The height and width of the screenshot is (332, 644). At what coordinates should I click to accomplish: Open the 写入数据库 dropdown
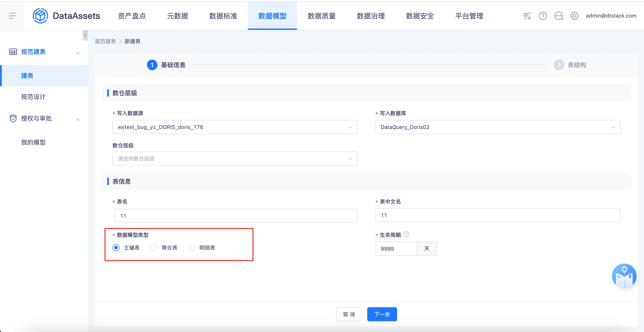[x=497, y=127]
